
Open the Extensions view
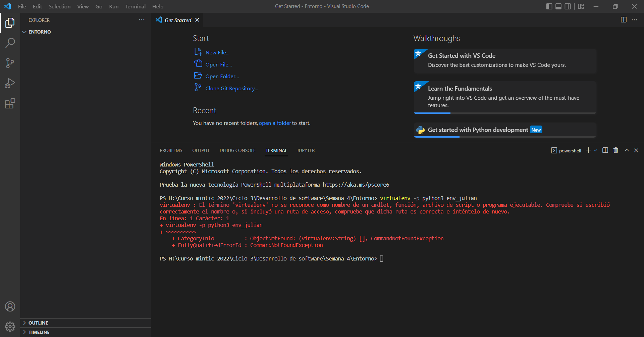pos(10,103)
